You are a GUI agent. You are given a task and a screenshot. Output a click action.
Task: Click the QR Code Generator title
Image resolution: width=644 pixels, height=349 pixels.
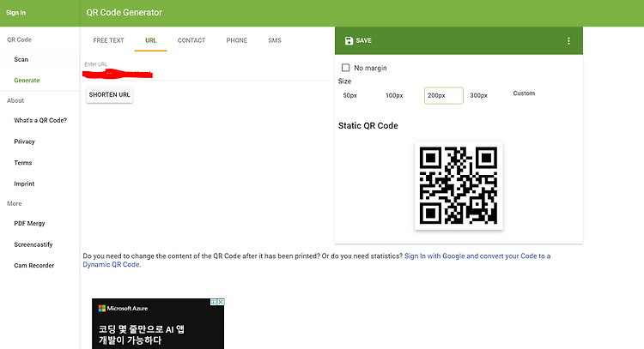[124, 13]
